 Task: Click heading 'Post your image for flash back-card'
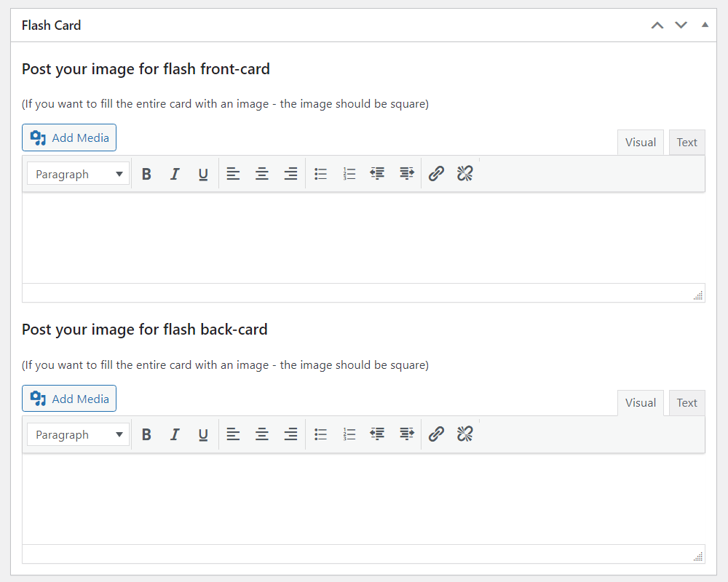[144, 330]
